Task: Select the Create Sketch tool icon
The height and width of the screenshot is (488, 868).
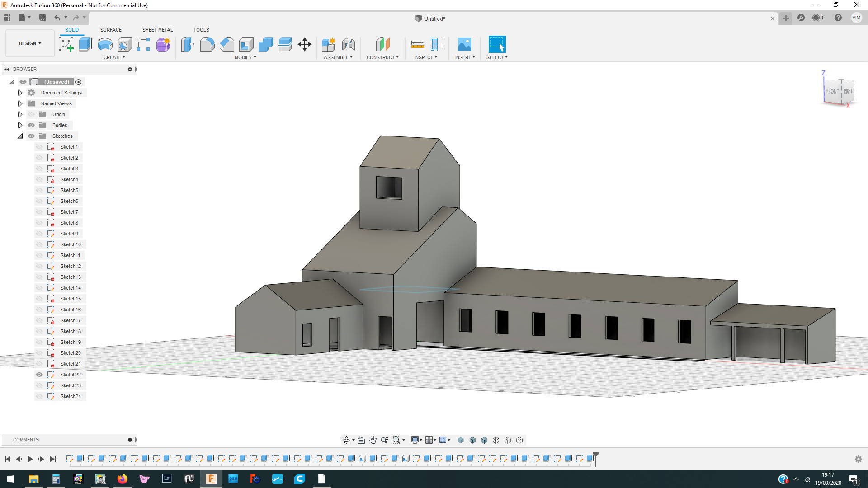Action: [x=66, y=44]
